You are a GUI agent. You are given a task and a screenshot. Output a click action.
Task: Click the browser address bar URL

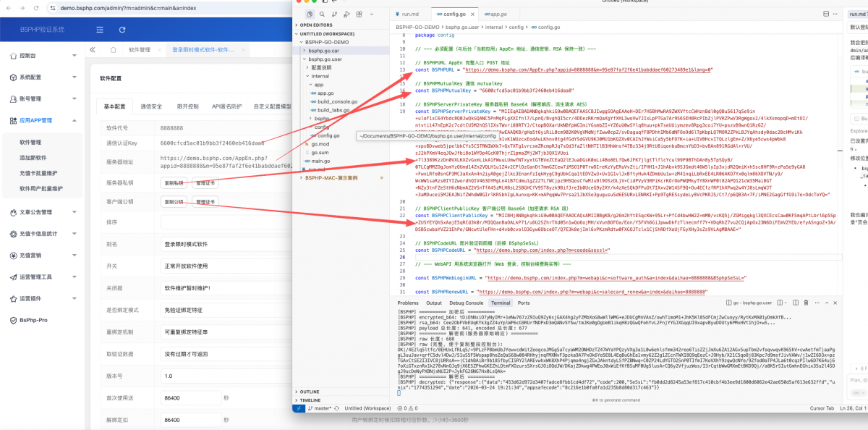click(128, 8)
